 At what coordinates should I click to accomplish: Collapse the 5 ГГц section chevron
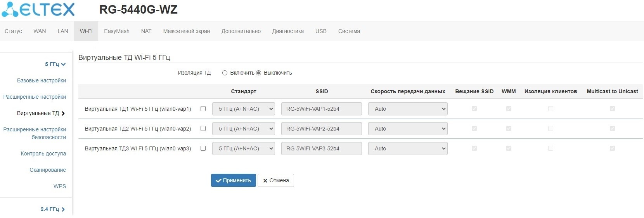click(x=63, y=65)
